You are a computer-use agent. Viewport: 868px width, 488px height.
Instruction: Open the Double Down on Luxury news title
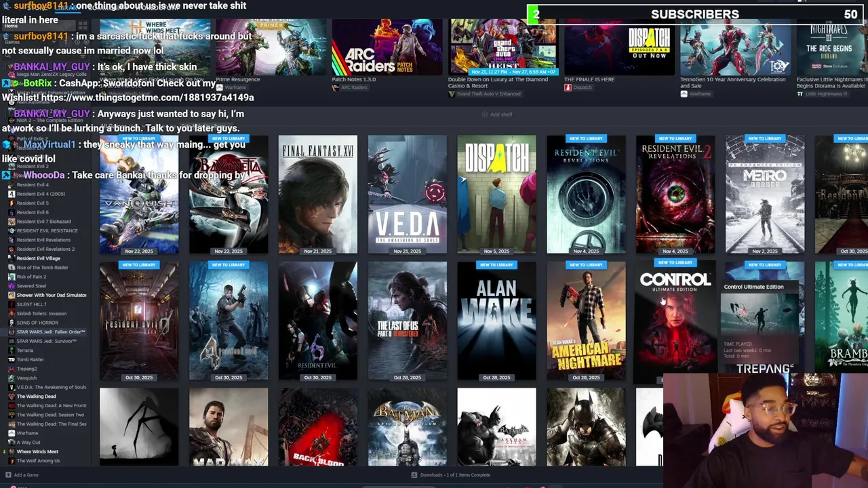click(x=498, y=82)
